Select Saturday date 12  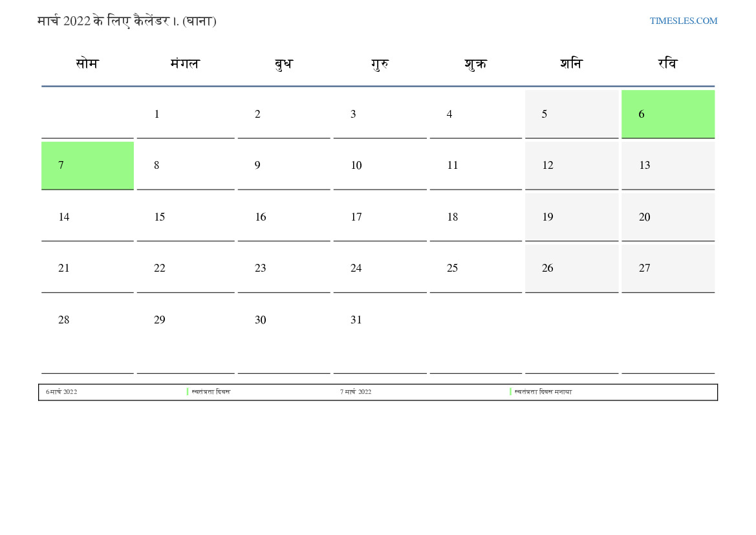[572, 166]
